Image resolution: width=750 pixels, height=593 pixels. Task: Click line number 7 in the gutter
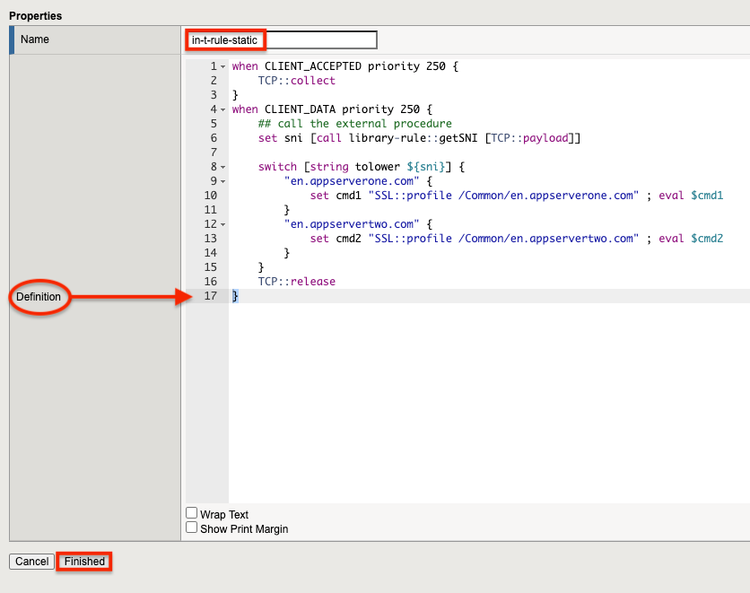[x=212, y=153]
